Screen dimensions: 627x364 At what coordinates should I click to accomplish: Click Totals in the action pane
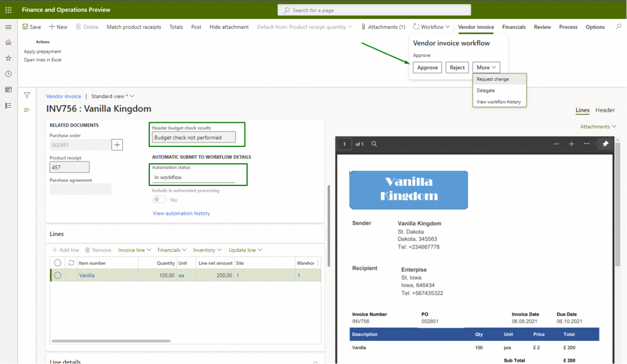point(176,27)
